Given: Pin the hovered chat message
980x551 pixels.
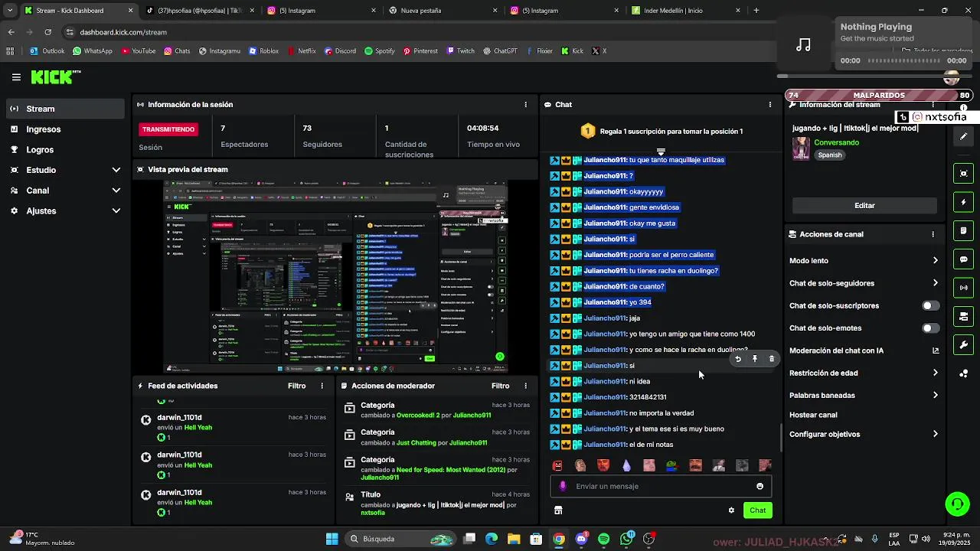Looking at the screenshot, I should click(754, 359).
